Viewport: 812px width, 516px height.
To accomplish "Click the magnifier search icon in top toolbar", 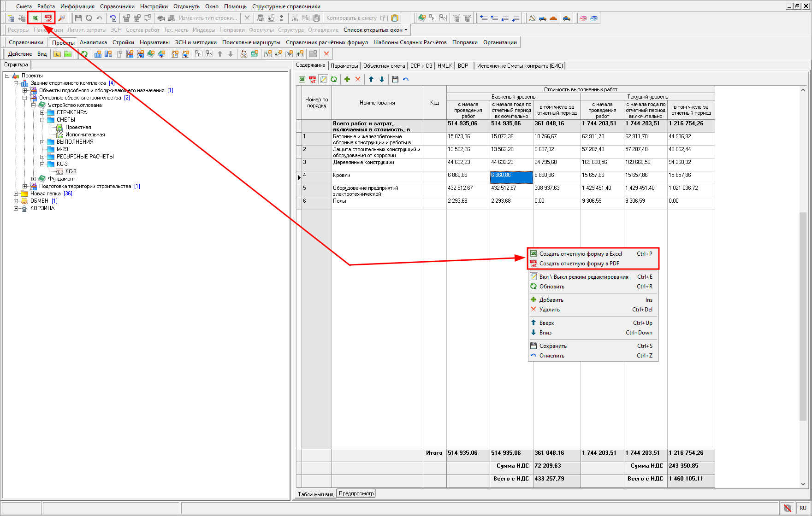I will (61, 18).
